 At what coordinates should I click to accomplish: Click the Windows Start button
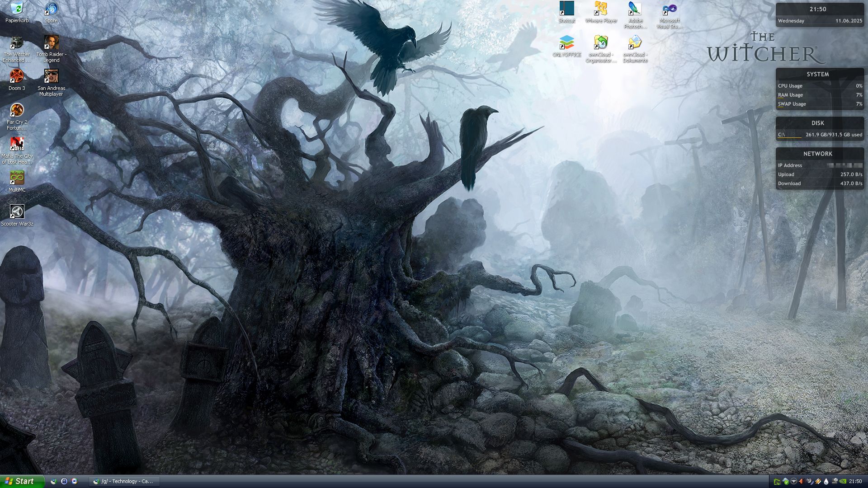[22, 481]
